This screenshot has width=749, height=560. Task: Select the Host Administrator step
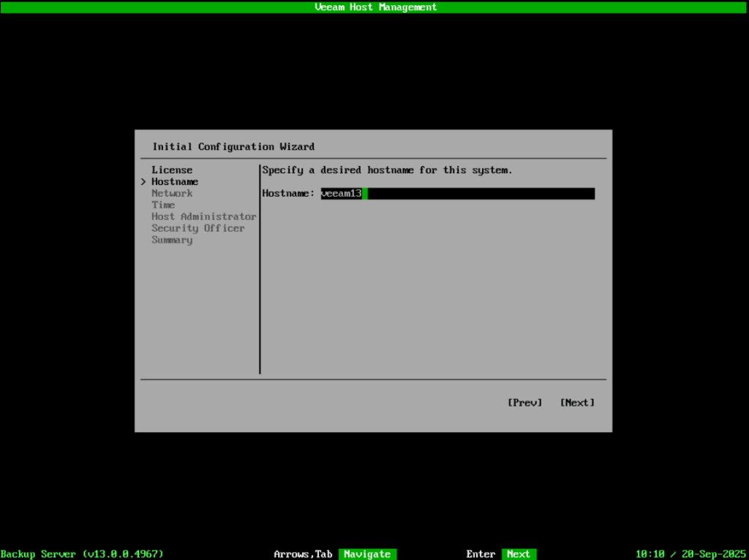click(203, 217)
